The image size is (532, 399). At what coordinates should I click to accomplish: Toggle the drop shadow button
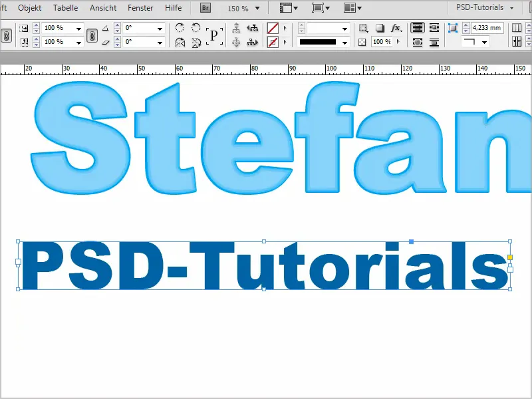380,28
